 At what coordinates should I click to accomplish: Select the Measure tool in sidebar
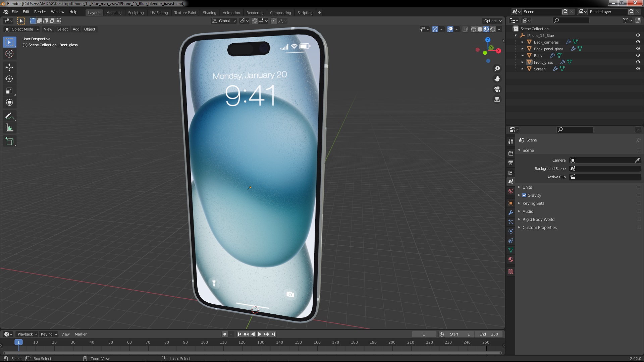10,128
